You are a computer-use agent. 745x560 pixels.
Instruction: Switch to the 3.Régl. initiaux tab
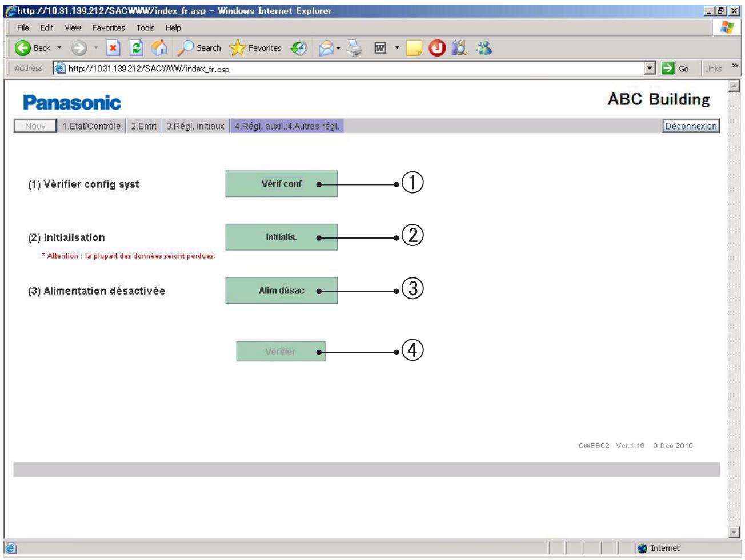195,126
